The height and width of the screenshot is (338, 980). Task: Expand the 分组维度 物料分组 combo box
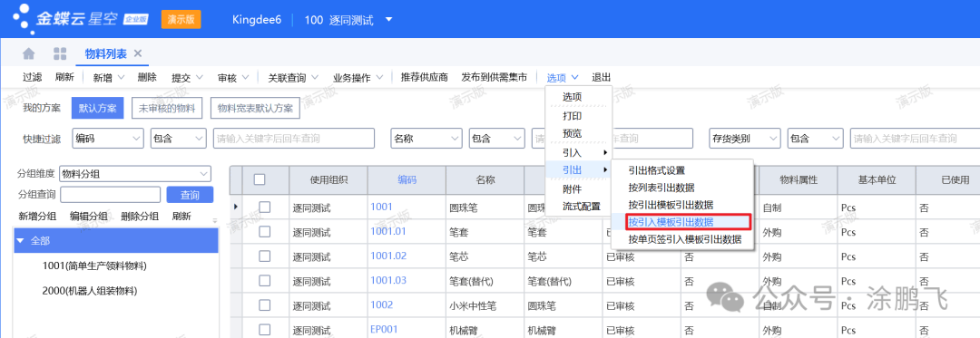click(204, 173)
